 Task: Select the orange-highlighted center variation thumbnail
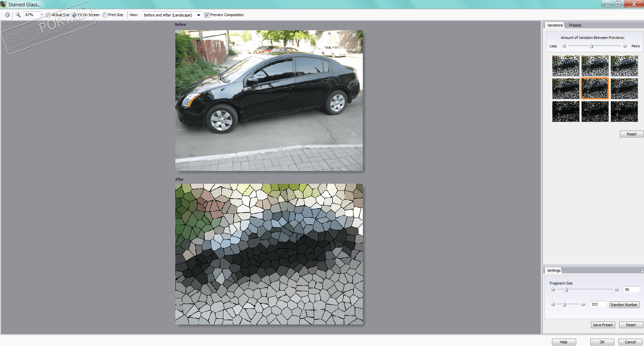tap(595, 89)
